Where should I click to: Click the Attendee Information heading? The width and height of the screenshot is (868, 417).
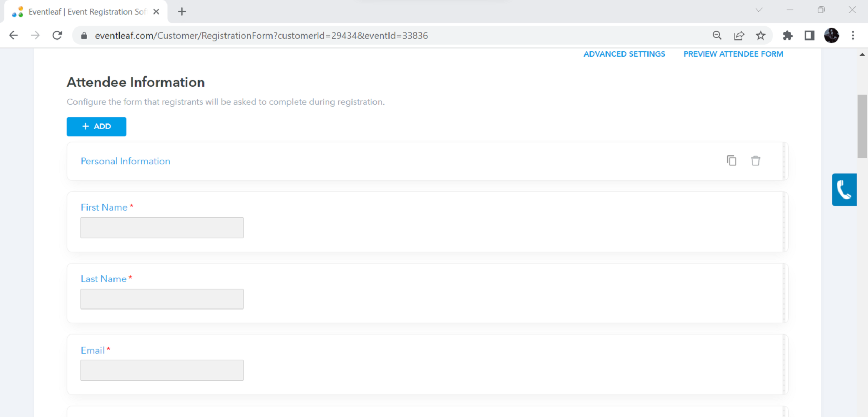(136, 82)
